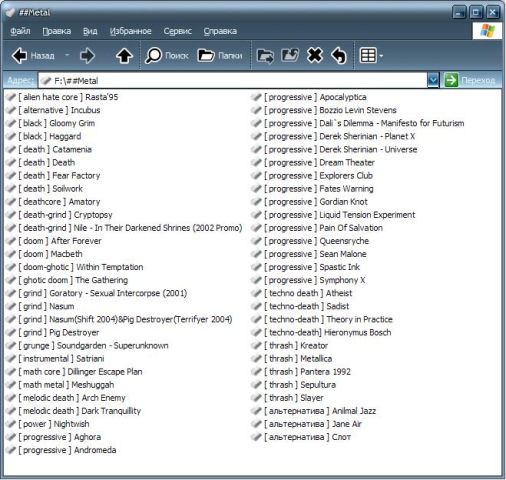Click the Forward arrow in toolbar
This screenshot has width=506, height=480.
pos(88,56)
